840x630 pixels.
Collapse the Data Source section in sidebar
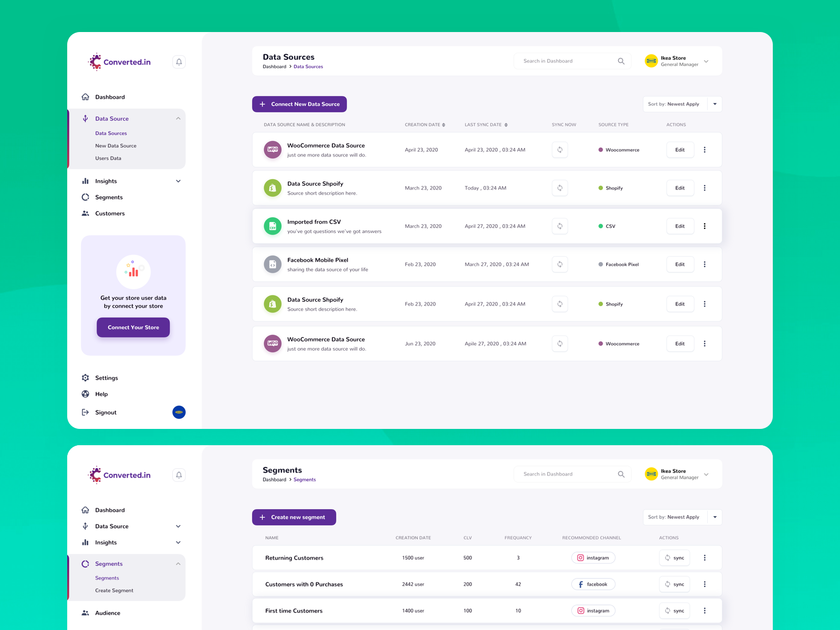[179, 119]
